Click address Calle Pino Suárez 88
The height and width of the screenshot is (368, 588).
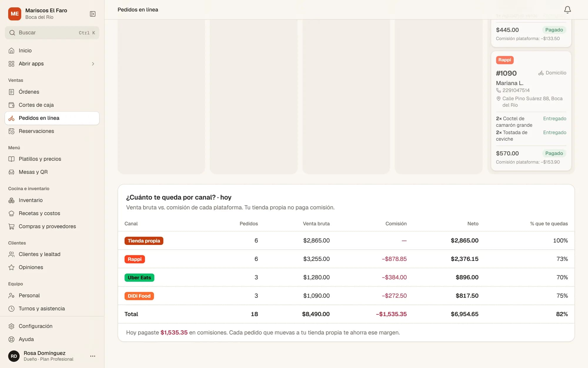[x=532, y=102]
